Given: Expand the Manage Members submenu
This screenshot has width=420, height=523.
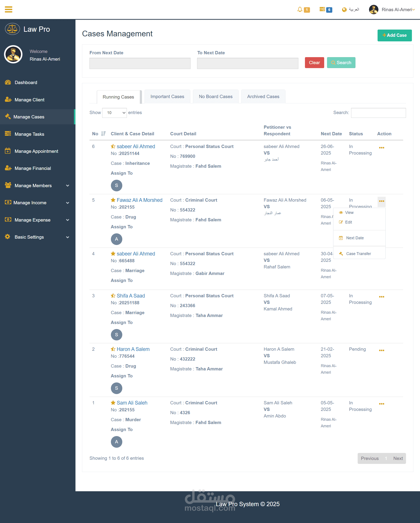Looking at the screenshot, I should pyautogui.click(x=68, y=186).
